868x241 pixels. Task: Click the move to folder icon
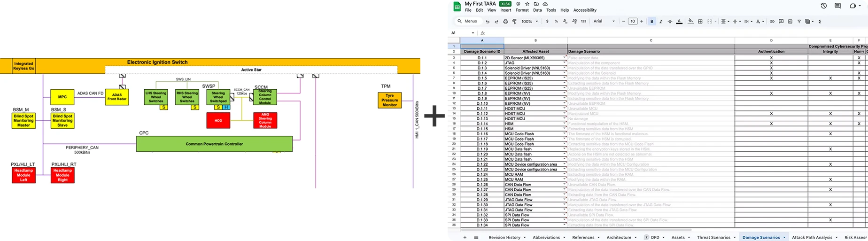[x=536, y=4]
